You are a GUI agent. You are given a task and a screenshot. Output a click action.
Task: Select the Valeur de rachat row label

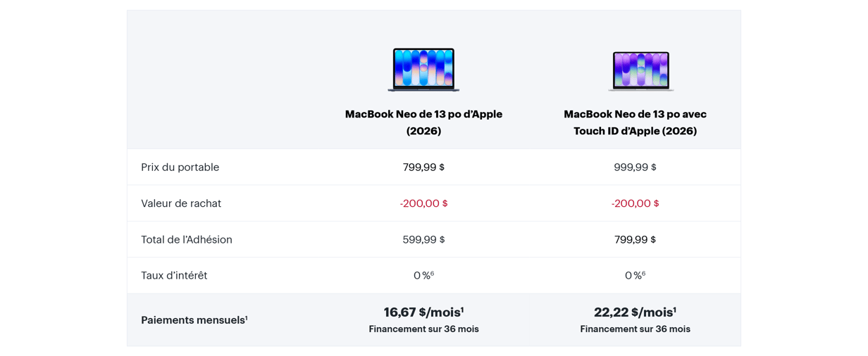coord(181,203)
